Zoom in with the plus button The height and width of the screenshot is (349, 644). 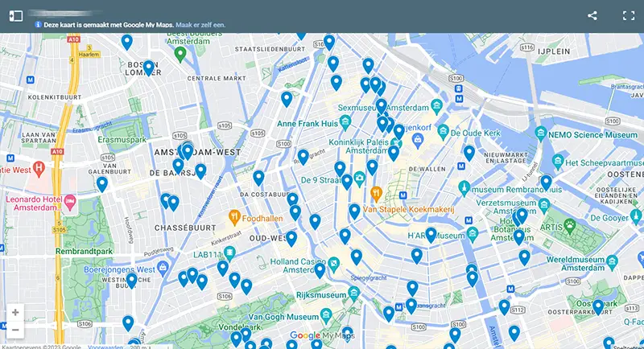(x=15, y=313)
